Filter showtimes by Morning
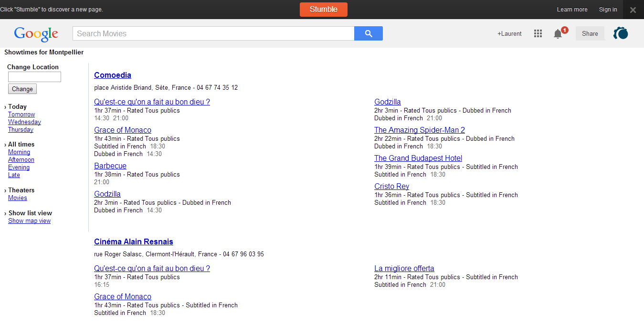 (19, 152)
